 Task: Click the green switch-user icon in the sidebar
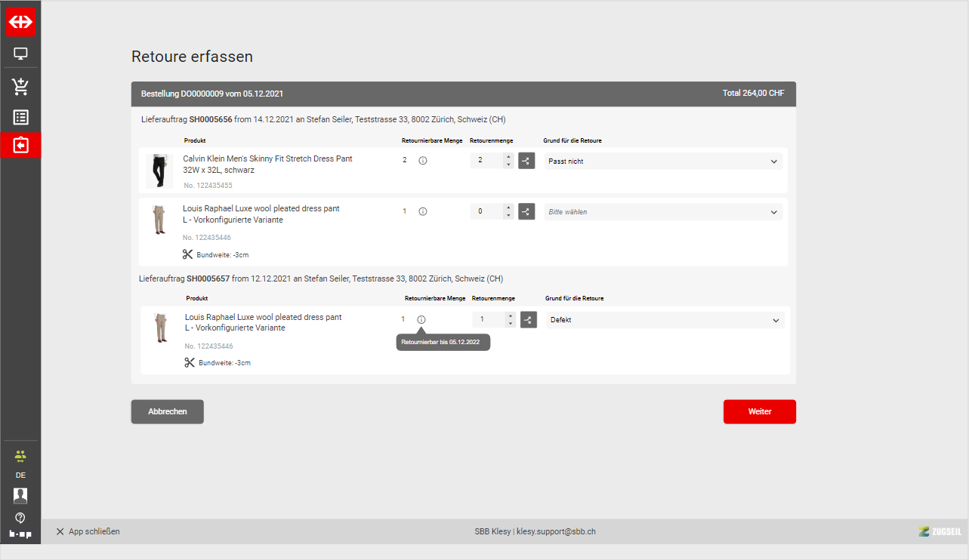[x=20, y=456]
